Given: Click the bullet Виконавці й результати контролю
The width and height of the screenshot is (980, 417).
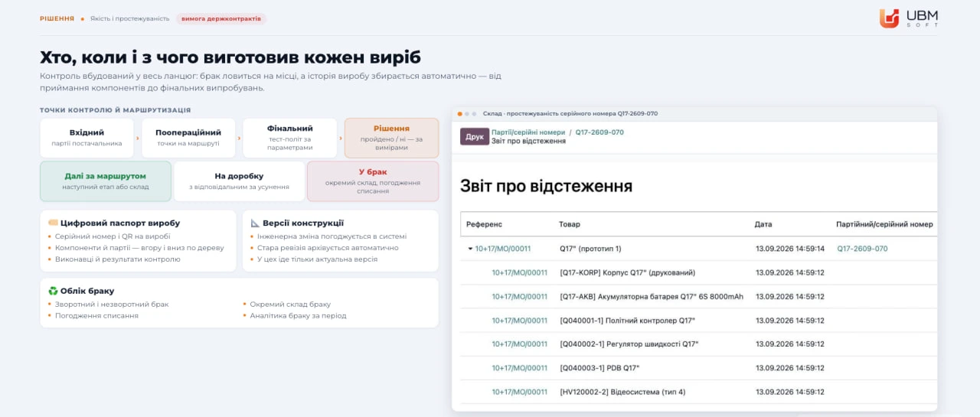Looking at the screenshot, I should 118,259.
